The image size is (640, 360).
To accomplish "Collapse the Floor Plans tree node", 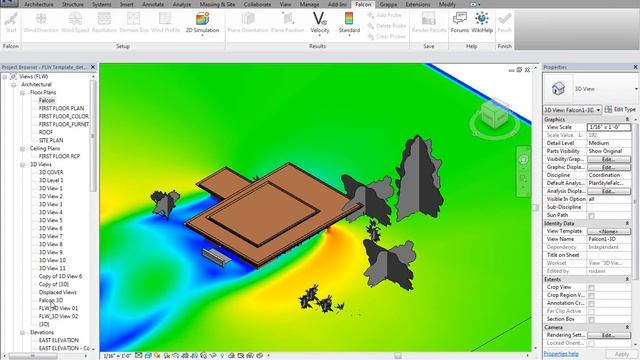I will (x=22, y=93).
